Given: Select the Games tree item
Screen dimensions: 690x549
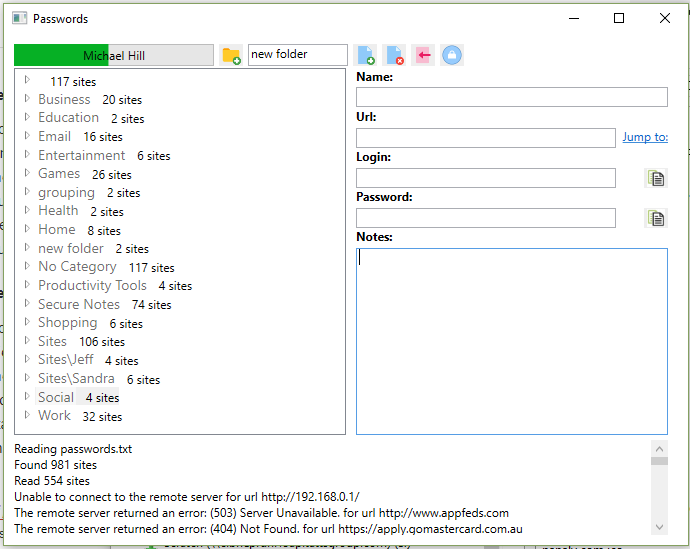Looking at the screenshot, I should point(84,174).
